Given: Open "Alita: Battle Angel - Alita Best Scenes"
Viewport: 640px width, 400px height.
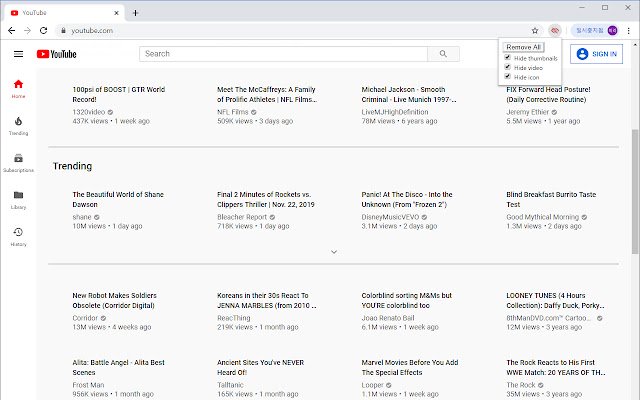Looking at the screenshot, I should point(118,367).
